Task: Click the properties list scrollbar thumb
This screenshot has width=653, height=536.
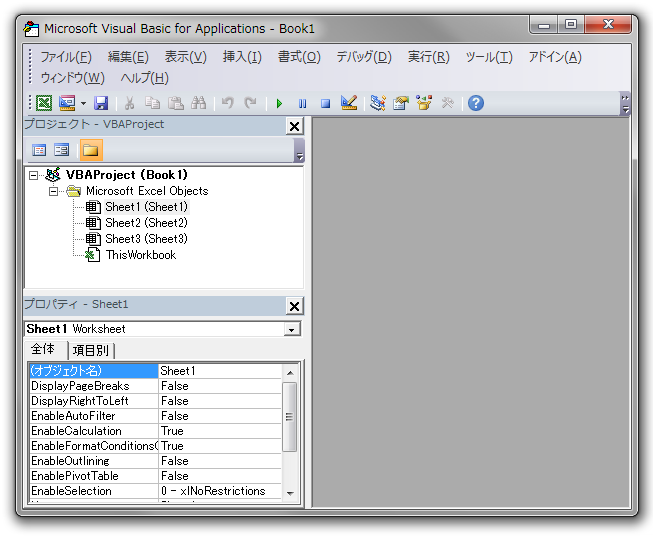Action: coord(290,417)
